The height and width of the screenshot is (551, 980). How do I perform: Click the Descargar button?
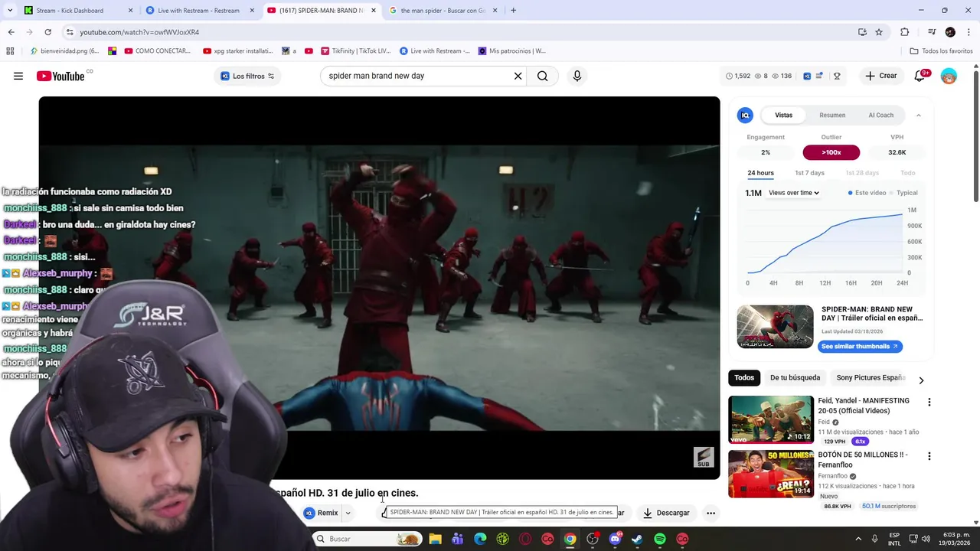pyautogui.click(x=666, y=513)
